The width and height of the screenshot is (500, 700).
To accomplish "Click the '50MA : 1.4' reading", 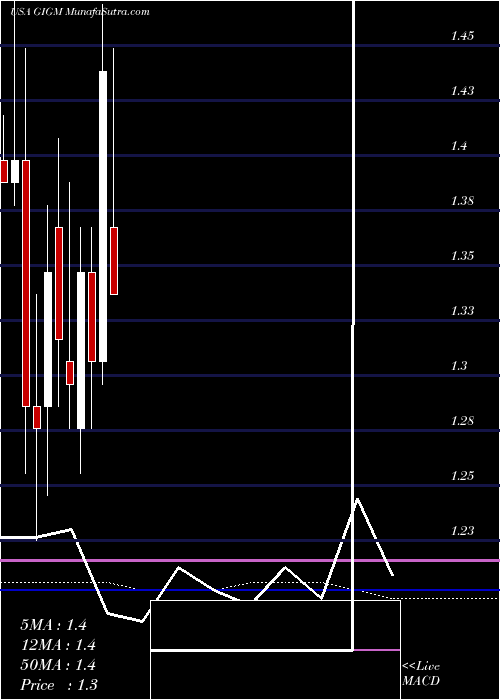I will pyautogui.click(x=58, y=665).
